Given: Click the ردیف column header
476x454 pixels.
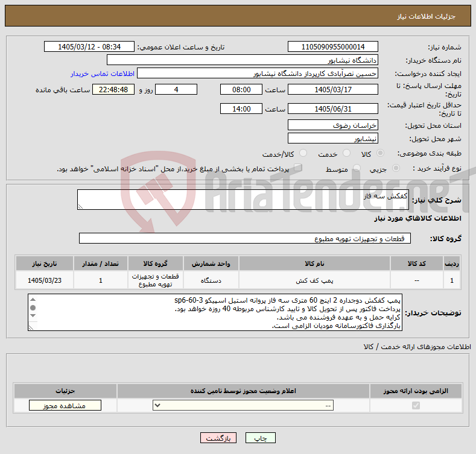Looking at the screenshot, I should pos(452,263).
